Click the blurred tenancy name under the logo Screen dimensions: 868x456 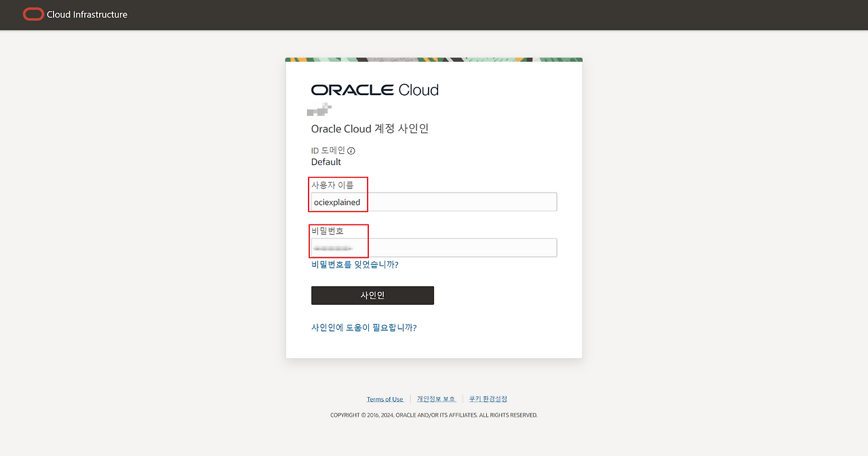[319, 109]
